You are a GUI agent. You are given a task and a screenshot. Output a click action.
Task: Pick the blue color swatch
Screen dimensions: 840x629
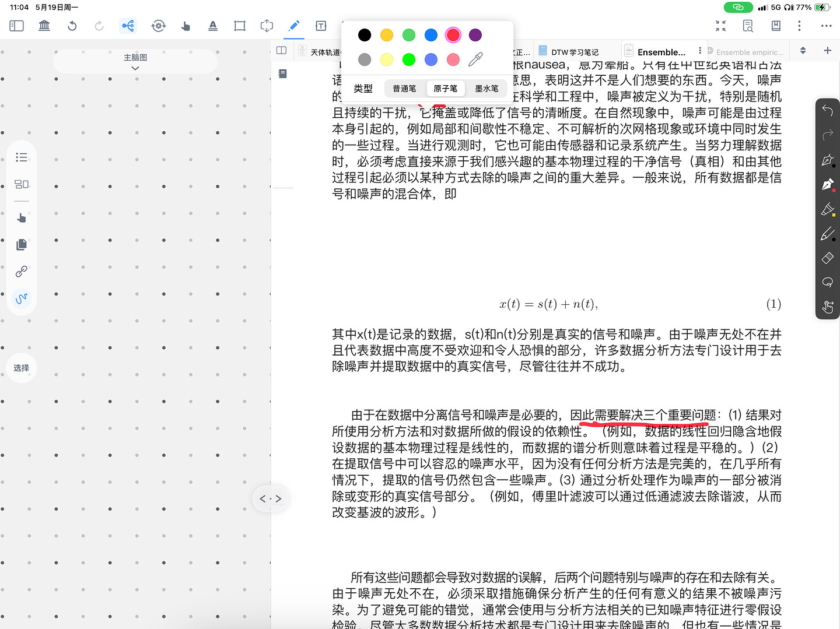tap(431, 35)
